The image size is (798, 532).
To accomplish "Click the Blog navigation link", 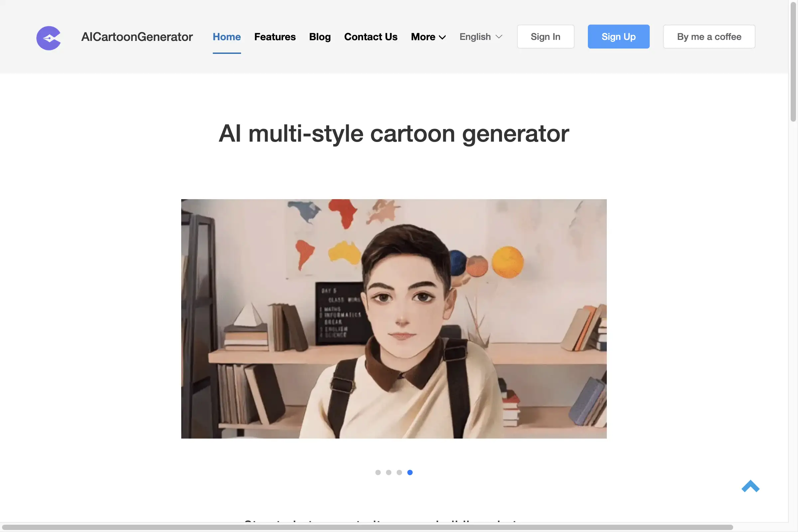I will (x=320, y=36).
